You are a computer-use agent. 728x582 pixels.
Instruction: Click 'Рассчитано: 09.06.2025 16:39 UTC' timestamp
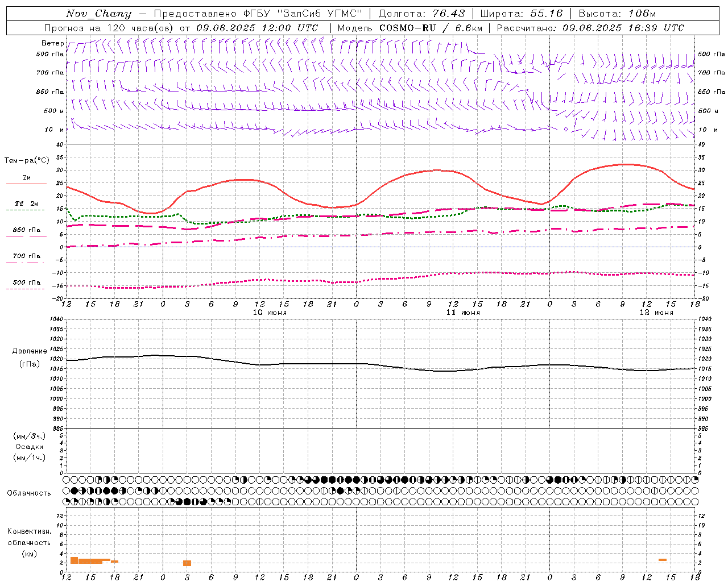590,28
